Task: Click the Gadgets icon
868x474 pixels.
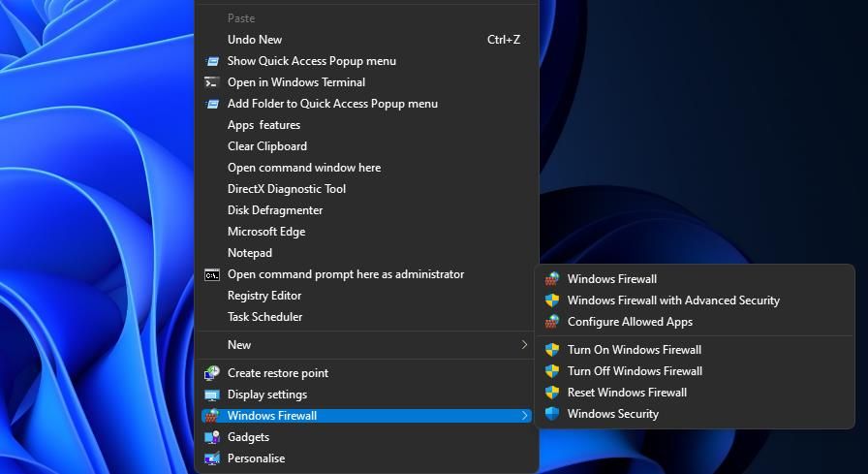Action: click(x=212, y=437)
